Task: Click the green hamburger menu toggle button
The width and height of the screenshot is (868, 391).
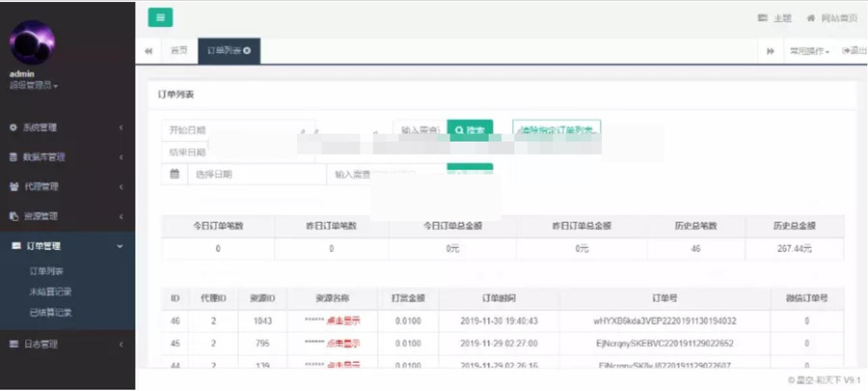Action: [x=160, y=16]
